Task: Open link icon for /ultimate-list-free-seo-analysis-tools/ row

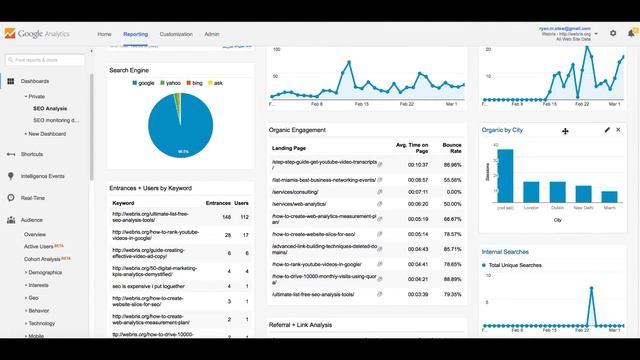Action: coord(380,294)
